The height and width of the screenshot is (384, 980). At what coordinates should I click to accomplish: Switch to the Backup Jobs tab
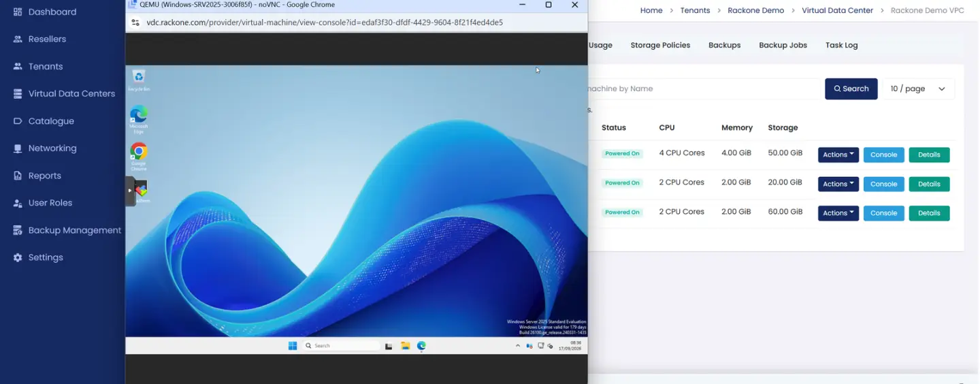[783, 45]
